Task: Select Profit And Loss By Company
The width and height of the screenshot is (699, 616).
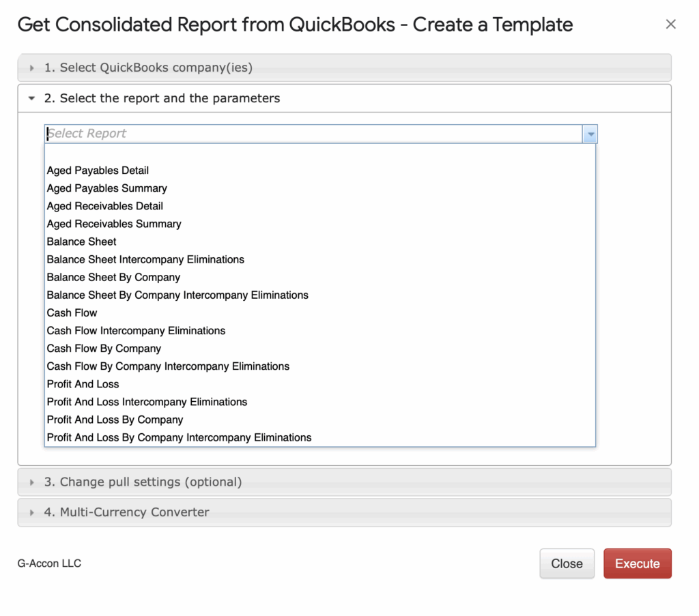Action: click(115, 420)
